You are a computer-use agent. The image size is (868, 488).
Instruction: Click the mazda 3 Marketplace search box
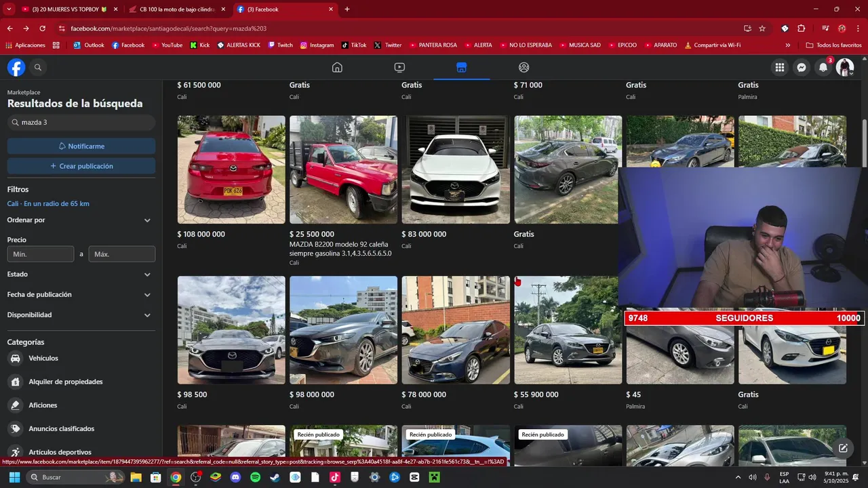[x=81, y=123]
